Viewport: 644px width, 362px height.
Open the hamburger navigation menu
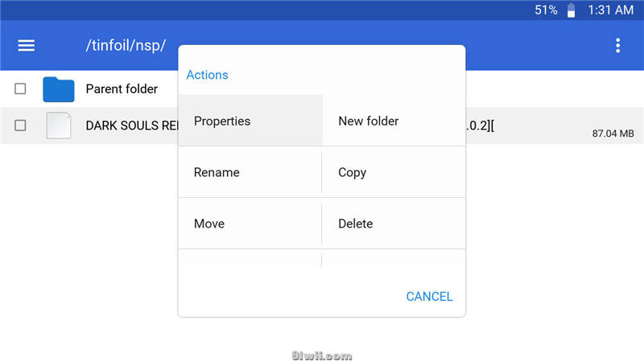27,45
